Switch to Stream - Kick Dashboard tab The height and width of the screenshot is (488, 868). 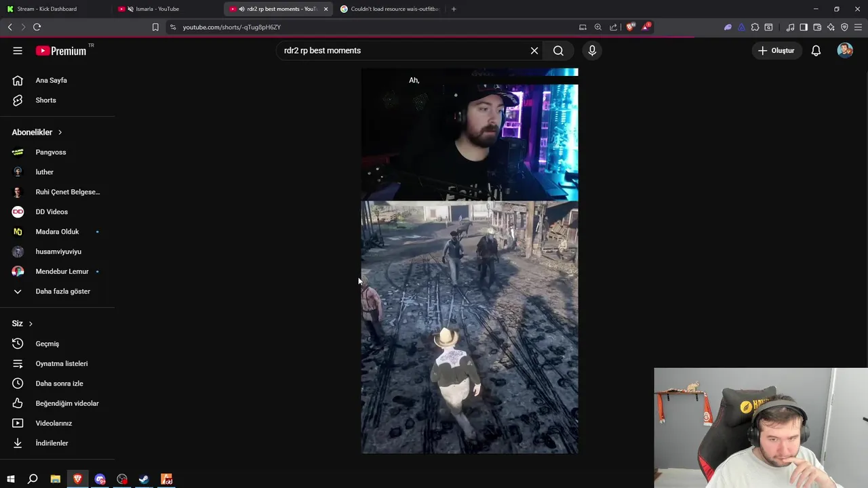click(54, 9)
